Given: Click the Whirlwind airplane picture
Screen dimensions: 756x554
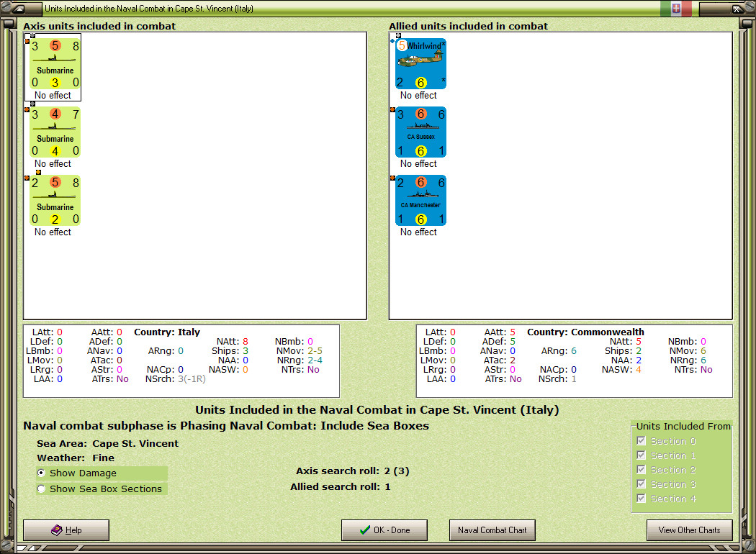Looking at the screenshot, I should point(420,60).
